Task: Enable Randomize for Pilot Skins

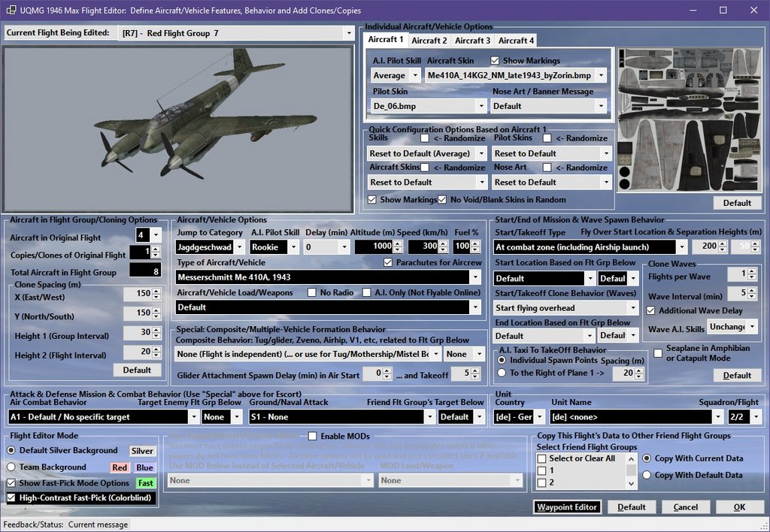Action: coord(547,138)
